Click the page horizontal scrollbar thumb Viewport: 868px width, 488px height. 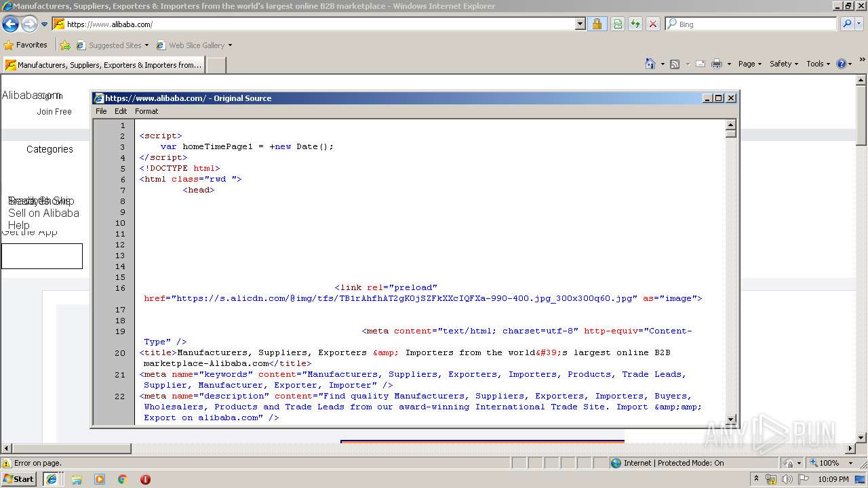click(x=71, y=449)
